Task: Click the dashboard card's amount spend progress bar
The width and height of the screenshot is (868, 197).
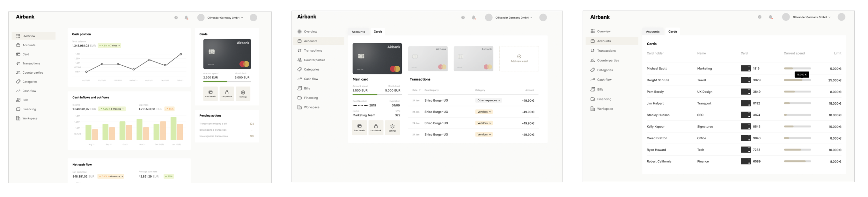Action: (227, 82)
